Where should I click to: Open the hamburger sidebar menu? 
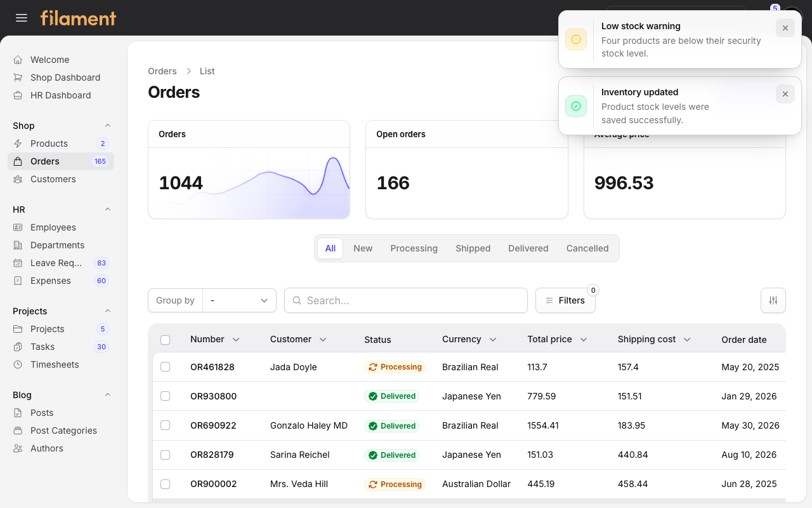point(22,18)
